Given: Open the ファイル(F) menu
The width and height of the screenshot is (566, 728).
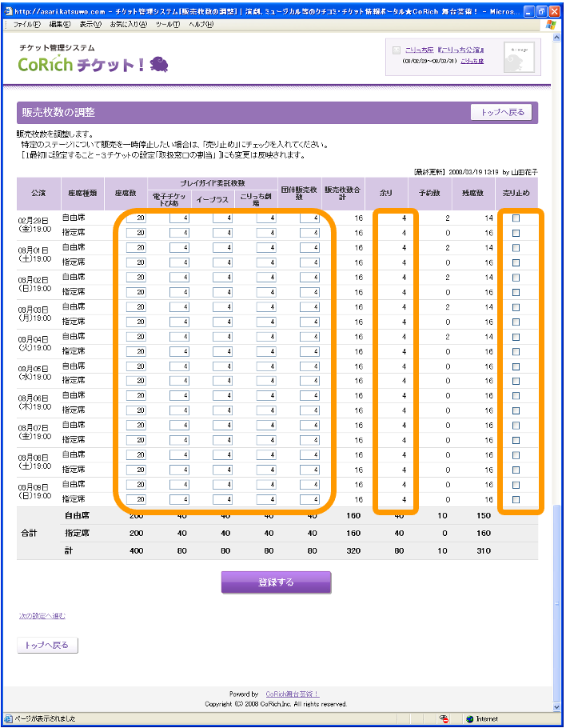Looking at the screenshot, I should (27, 25).
